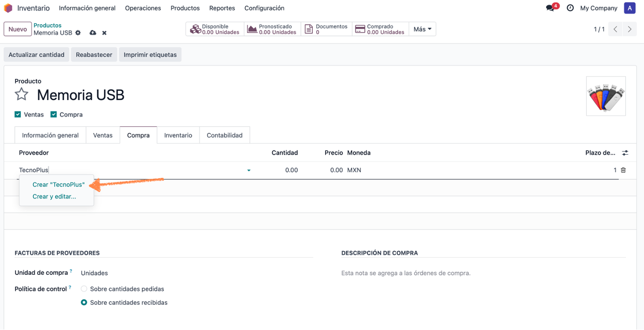Expand the Proveedor dropdown arrow

(x=249, y=171)
